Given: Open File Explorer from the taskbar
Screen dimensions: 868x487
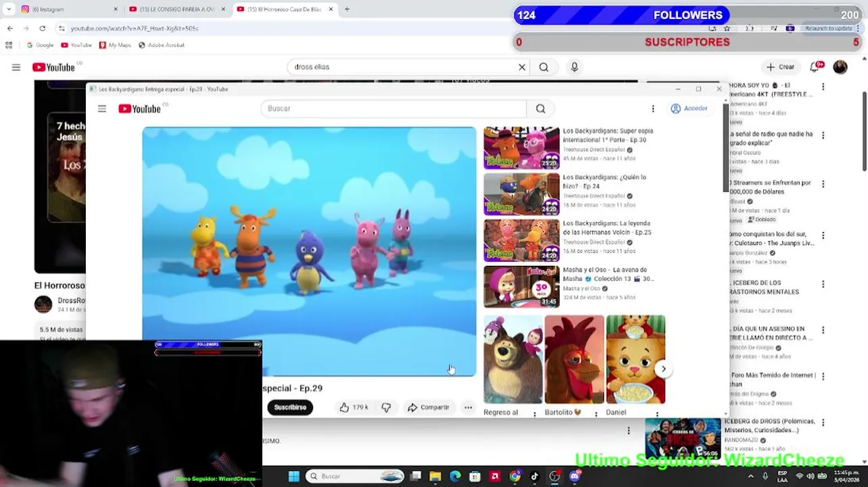Looking at the screenshot, I should [435, 476].
